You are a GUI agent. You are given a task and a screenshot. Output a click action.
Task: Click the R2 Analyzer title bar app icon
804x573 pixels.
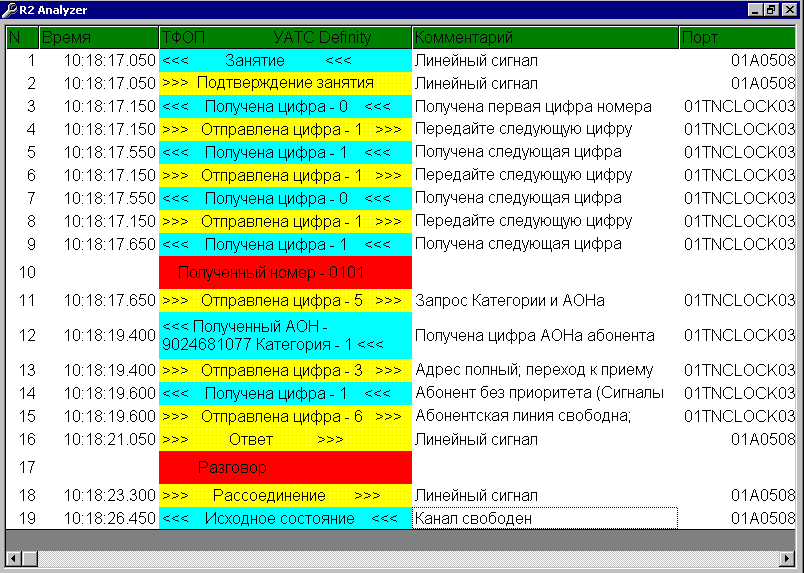click(x=9, y=9)
